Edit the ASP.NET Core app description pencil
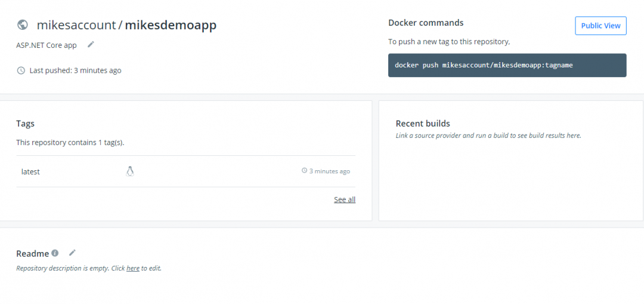This screenshot has width=644, height=304. [91, 44]
